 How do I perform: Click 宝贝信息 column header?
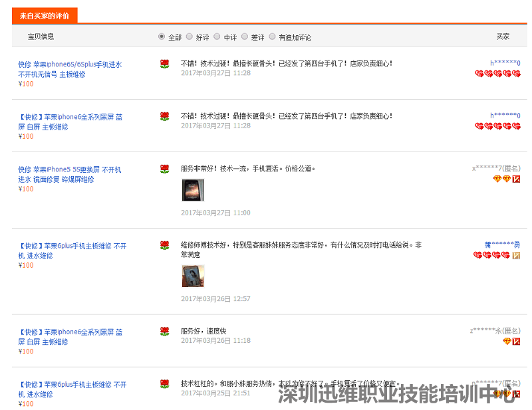point(41,37)
